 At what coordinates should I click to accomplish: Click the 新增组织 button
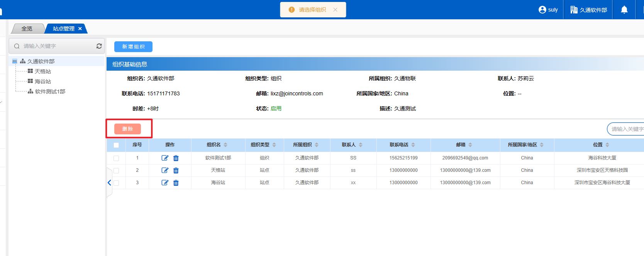(133, 47)
